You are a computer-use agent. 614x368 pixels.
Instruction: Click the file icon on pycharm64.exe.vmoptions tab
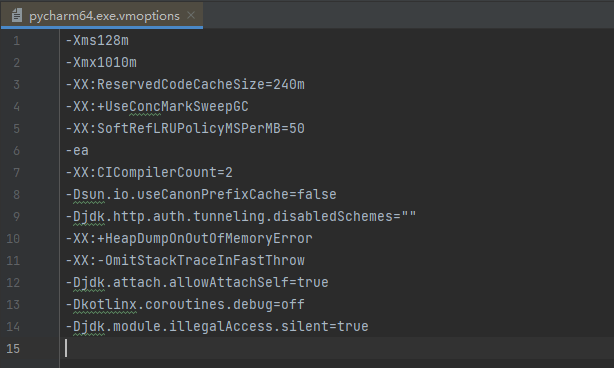[16, 16]
